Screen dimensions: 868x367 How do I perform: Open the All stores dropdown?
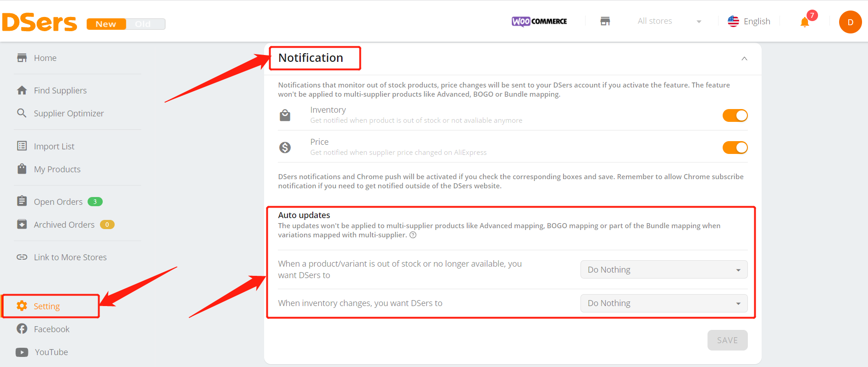coord(669,21)
